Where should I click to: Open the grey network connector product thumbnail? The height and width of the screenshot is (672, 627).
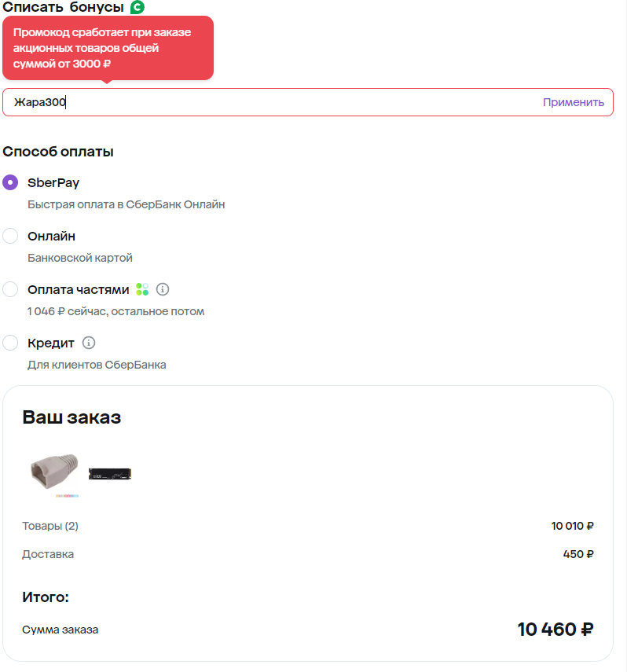click(53, 473)
